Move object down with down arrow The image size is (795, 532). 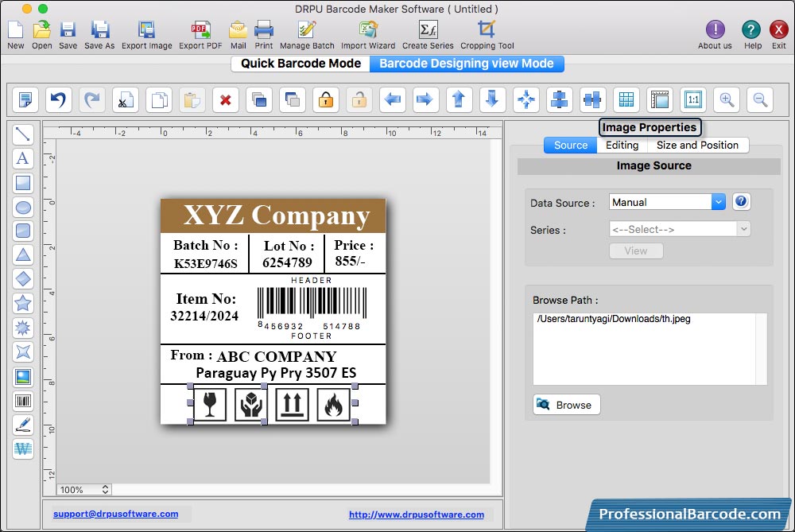pos(492,99)
